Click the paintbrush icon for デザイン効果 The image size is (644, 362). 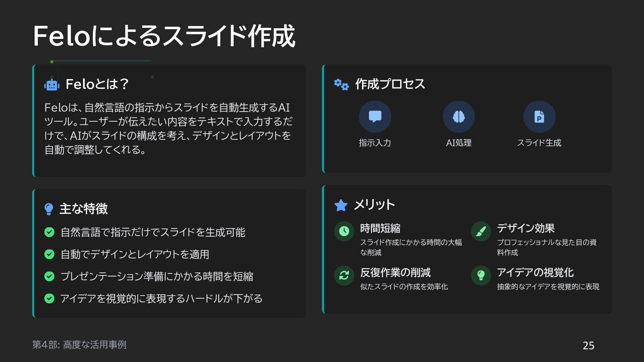[x=481, y=231]
